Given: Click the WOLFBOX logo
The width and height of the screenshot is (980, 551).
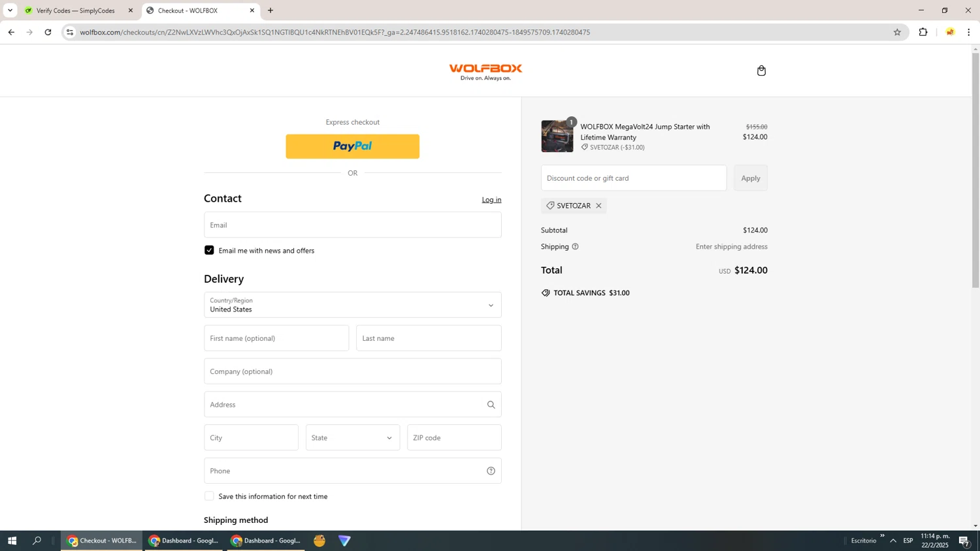Looking at the screenshot, I should pyautogui.click(x=485, y=72).
